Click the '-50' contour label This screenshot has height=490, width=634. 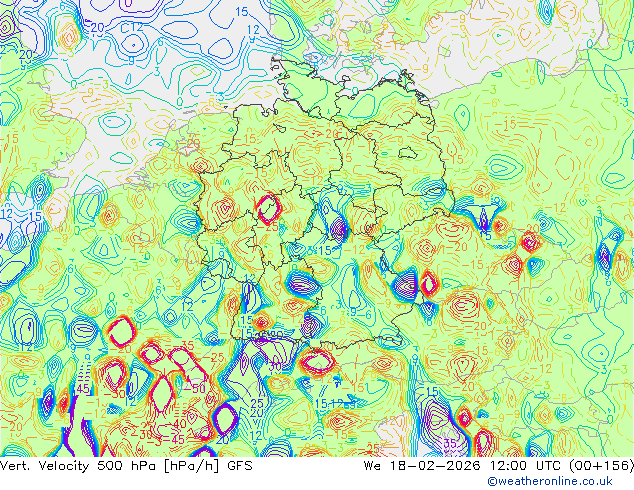[195, 389]
